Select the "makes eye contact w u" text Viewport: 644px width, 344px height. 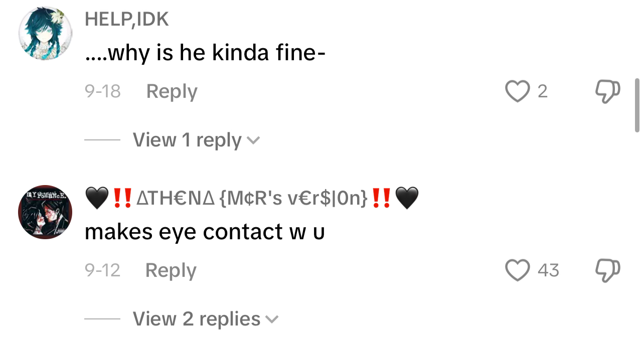coord(205,232)
